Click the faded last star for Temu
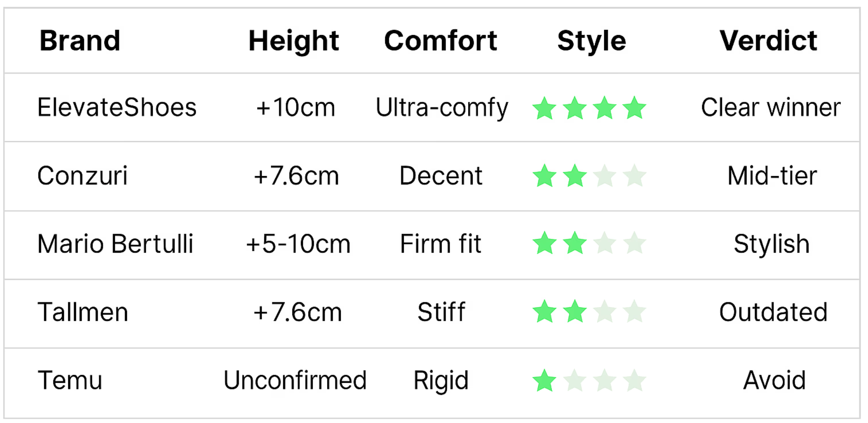The width and height of the screenshot is (868, 423). point(634,381)
